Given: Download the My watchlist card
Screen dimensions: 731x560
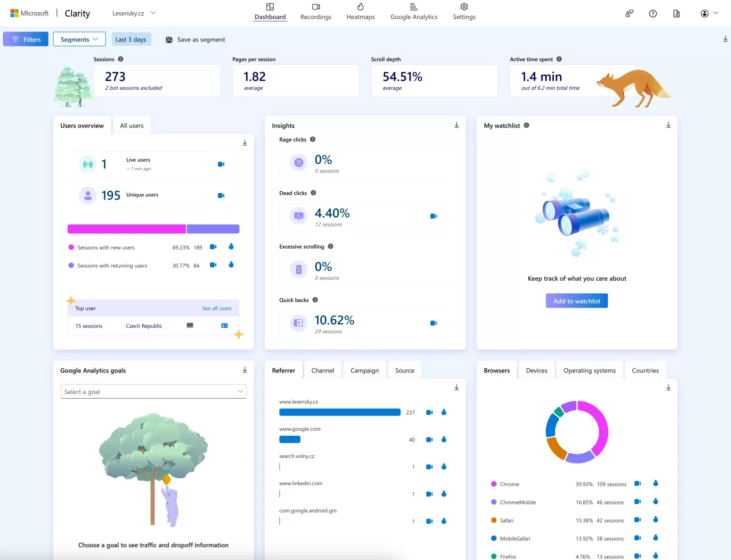Looking at the screenshot, I should click(668, 125).
